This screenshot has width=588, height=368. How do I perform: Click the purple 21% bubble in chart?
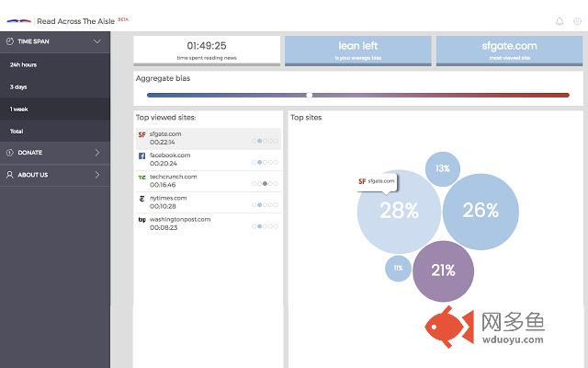[444, 270]
